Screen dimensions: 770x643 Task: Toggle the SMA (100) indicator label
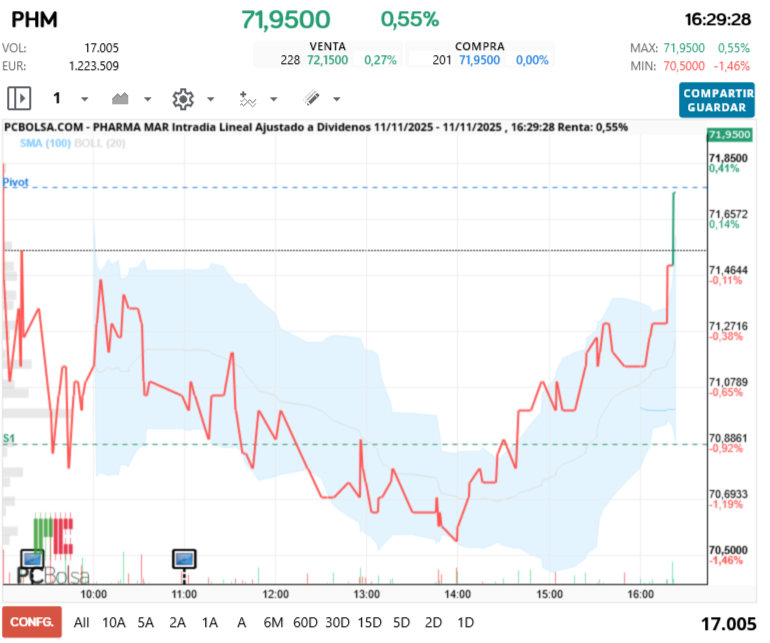pos(45,143)
